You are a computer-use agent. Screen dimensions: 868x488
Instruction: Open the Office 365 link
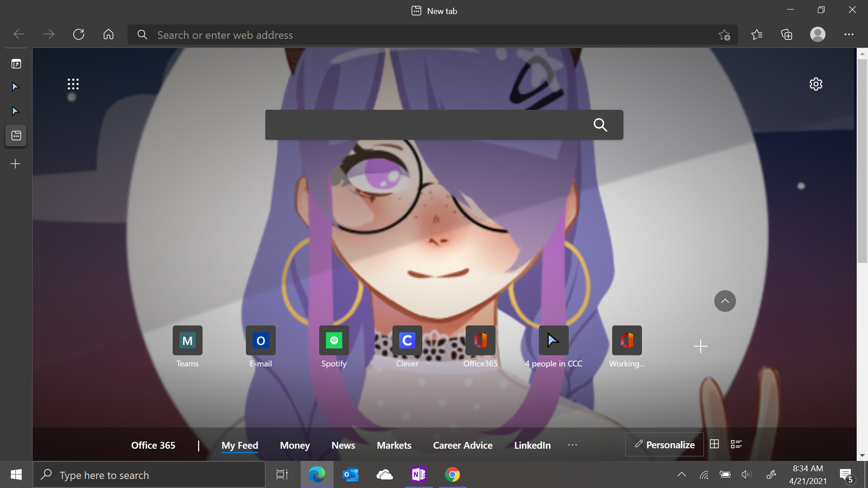(153, 446)
